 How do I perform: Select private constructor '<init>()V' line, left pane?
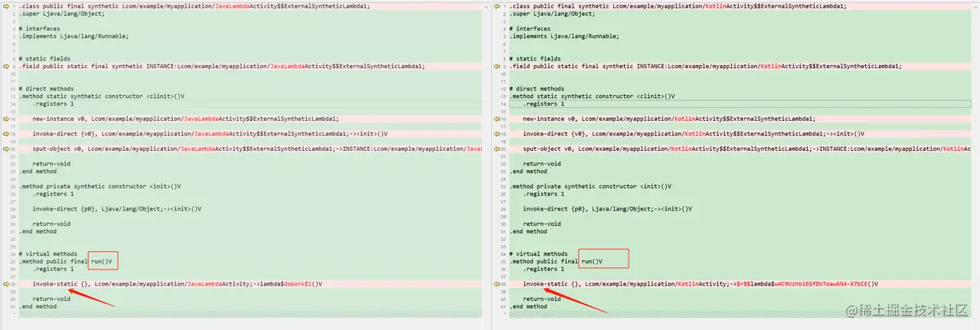pyautogui.click(x=100, y=186)
